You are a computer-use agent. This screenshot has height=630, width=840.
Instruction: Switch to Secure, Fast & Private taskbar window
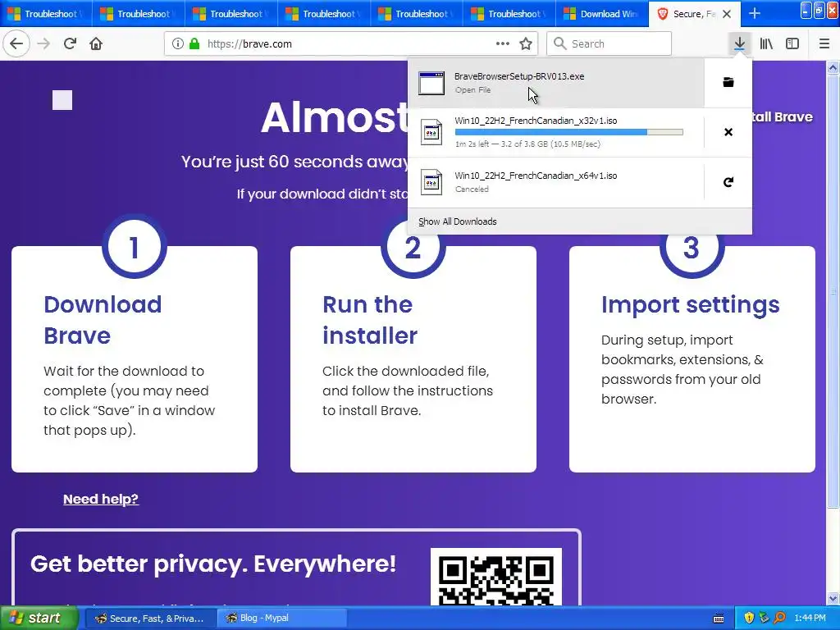[151, 619]
